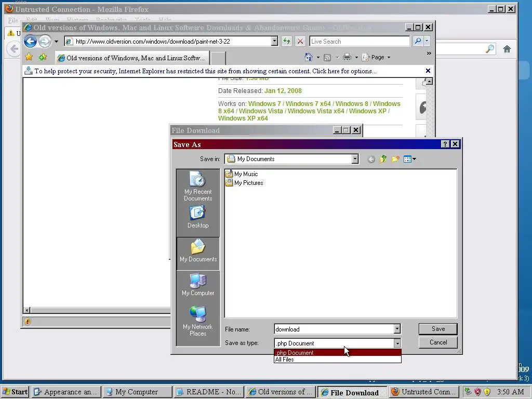Choose All Files from type list
The image size is (532, 399).
click(338, 360)
